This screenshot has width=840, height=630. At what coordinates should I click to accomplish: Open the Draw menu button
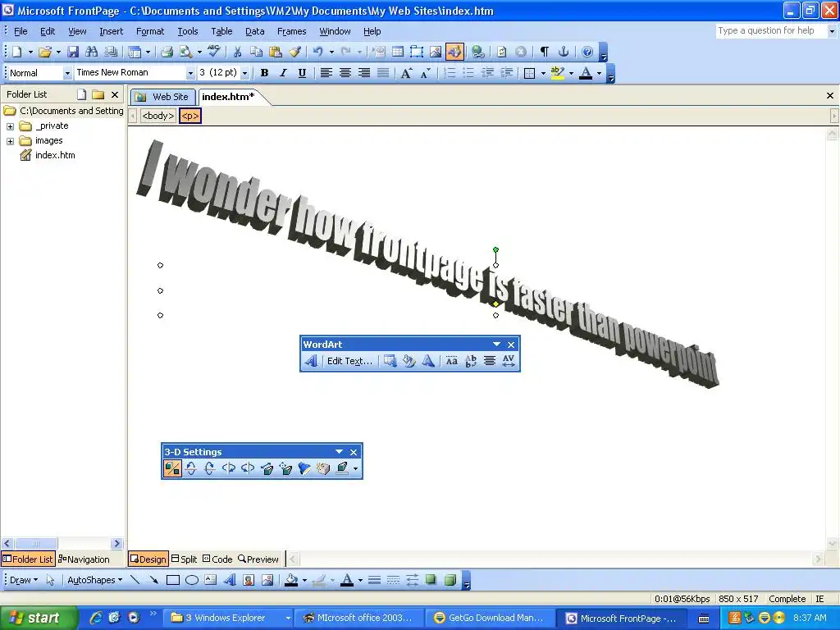pyautogui.click(x=24, y=580)
